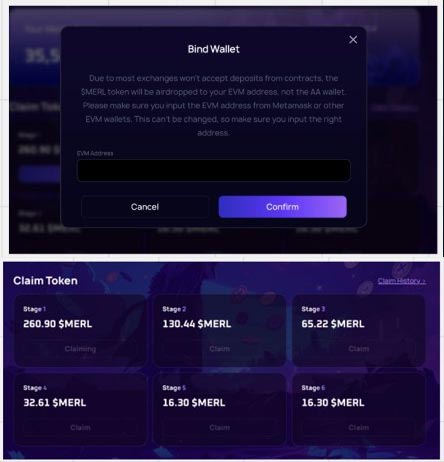Image resolution: width=444 pixels, height=462 pixels.
Task: Claim the Stage 2 tokens
Action: (219, 349)
